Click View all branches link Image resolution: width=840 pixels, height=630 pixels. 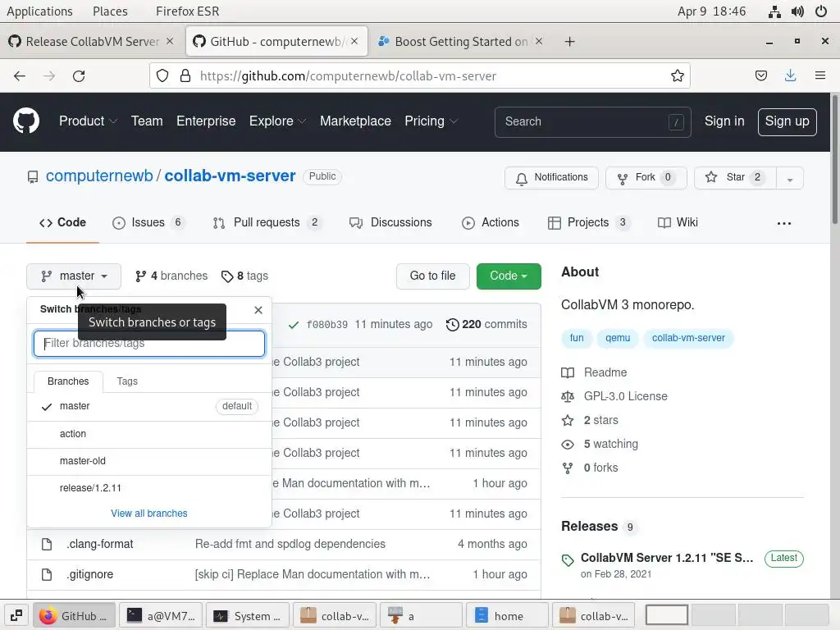pos(149,514)
